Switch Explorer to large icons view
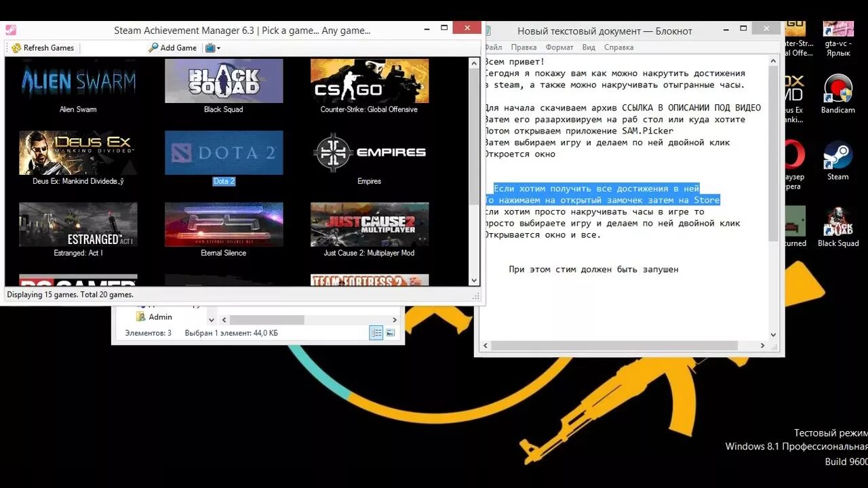The image size is (868, 488). coord(391,333)
